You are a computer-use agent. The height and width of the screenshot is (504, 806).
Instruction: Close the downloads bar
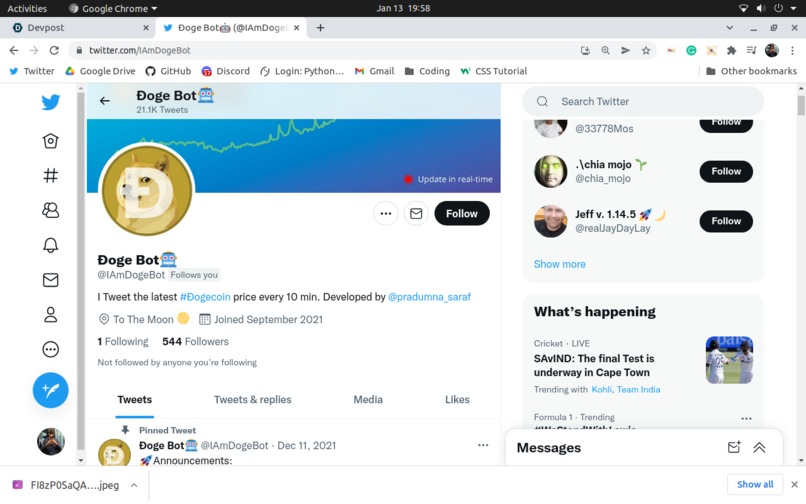[794, 484]
